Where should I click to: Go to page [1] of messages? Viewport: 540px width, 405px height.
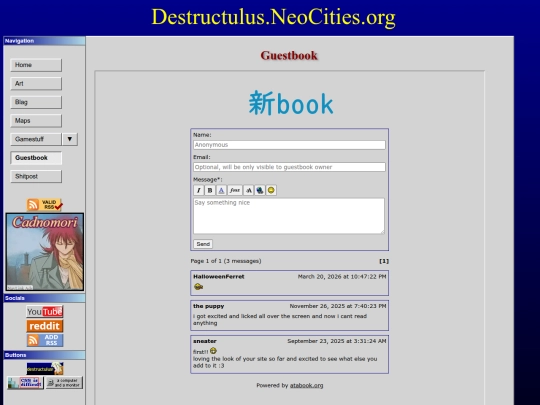[x=384, y=261]
